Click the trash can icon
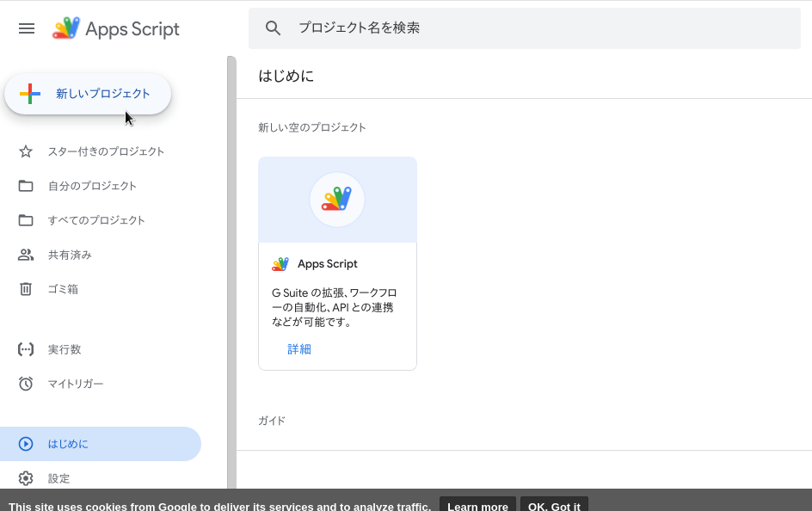This screenshot has width=812, height=511. pyautogui.click(x=26, y=289)
